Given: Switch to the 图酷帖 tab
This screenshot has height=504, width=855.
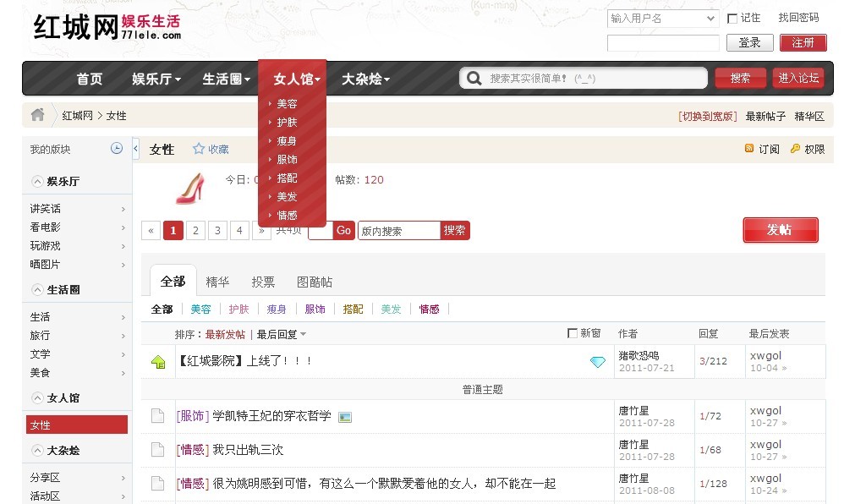Looking at the screenshot, I should coord(314,282).
